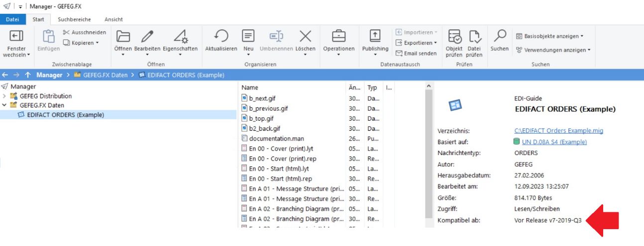Open the Datei tab
Image resolution: width=644 pixels, height=246 pixels.
coord(12,19)
